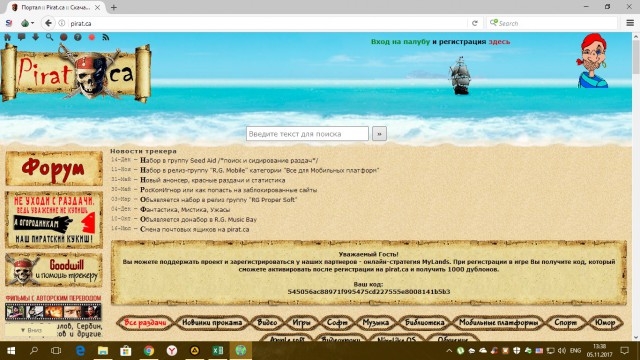
Task: Select the Pirat.ca portal tab
Action: click(x=55, y=7)
